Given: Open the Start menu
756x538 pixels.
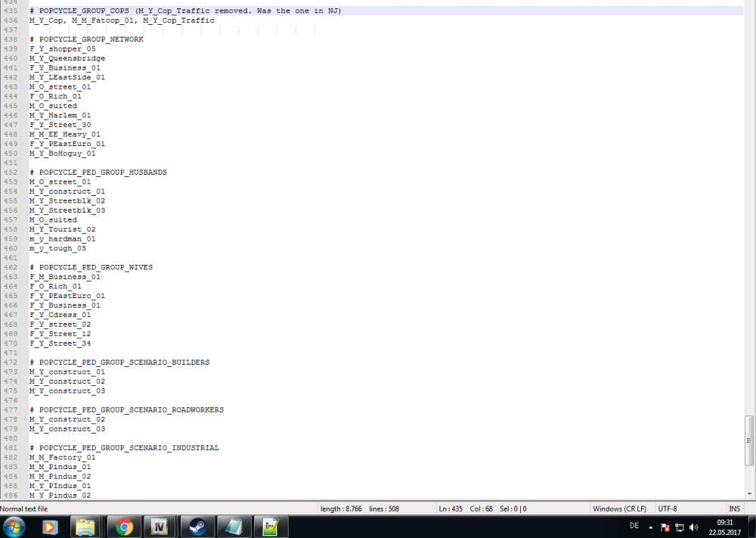Looking at the screenshot, I should click(x=13, y=526).
